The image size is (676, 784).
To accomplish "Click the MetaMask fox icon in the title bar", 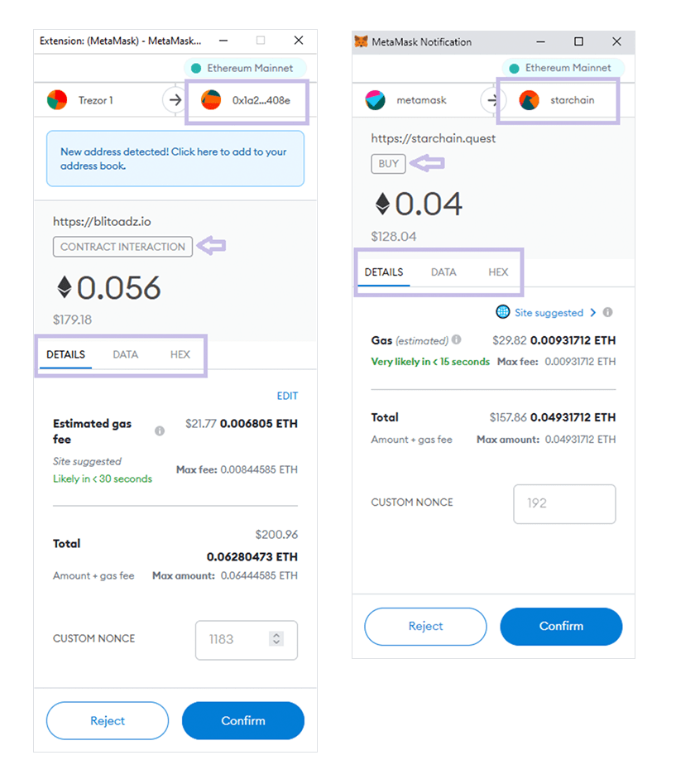I will click(361, 41).
